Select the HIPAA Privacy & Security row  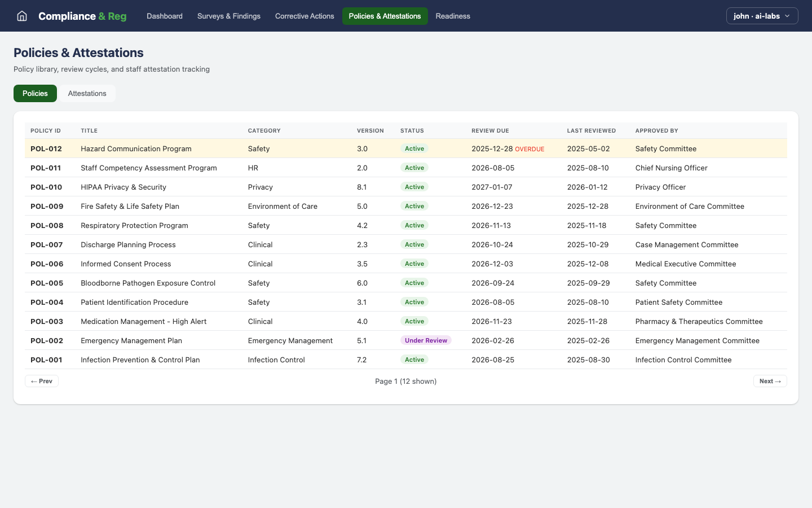(123, 187)
